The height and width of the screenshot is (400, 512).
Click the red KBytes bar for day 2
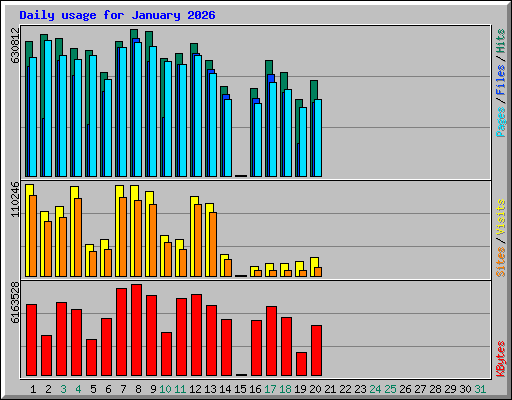coord(46,356)
